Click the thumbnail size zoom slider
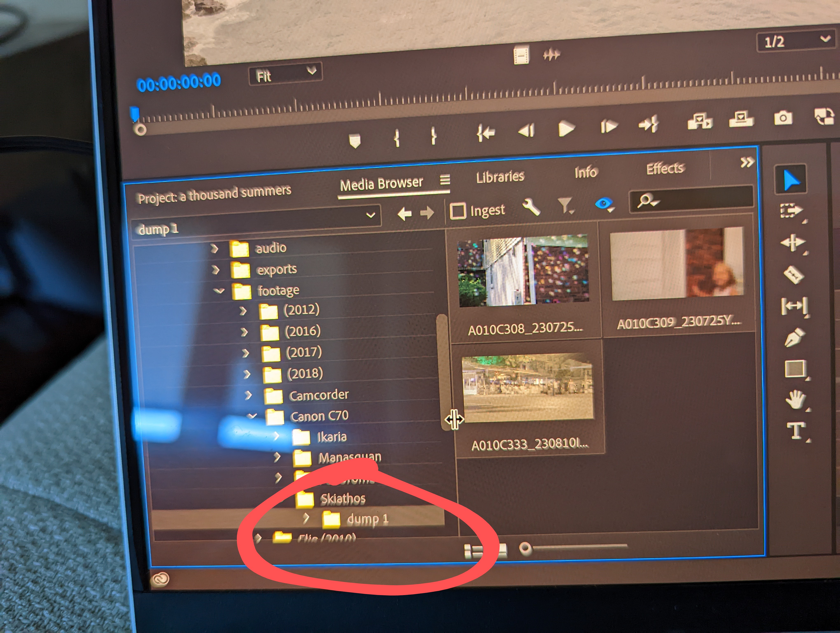 pyautogui.click(x=526, y=548)
